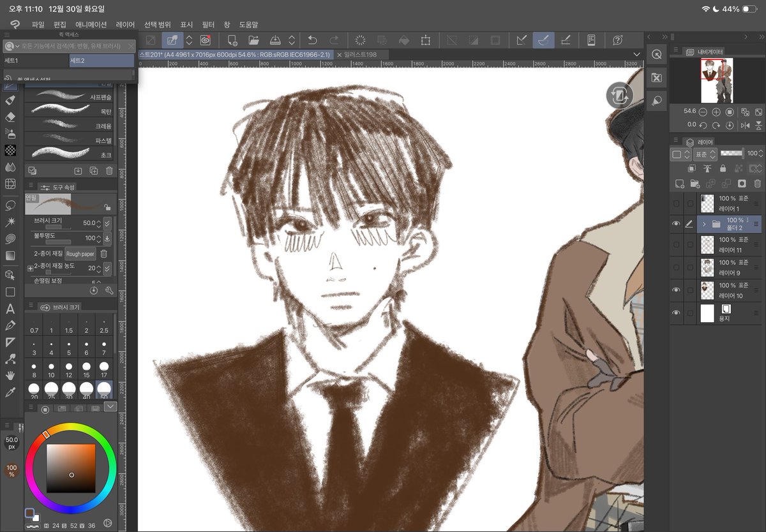Click the Save icon in command bar

[x=275, y=40]
